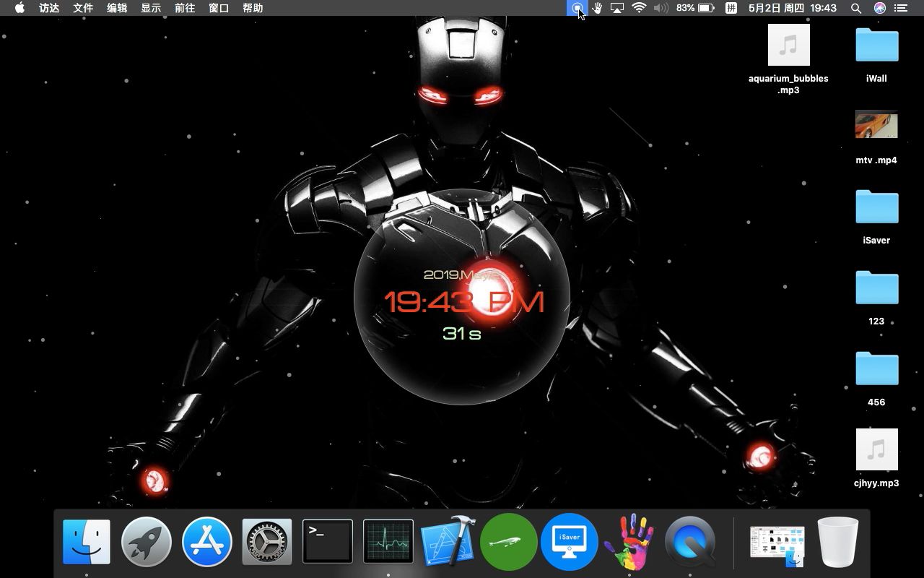
Task: Select aquarium_bubbles.mp3 file on desktop
Action: (788, 60)
